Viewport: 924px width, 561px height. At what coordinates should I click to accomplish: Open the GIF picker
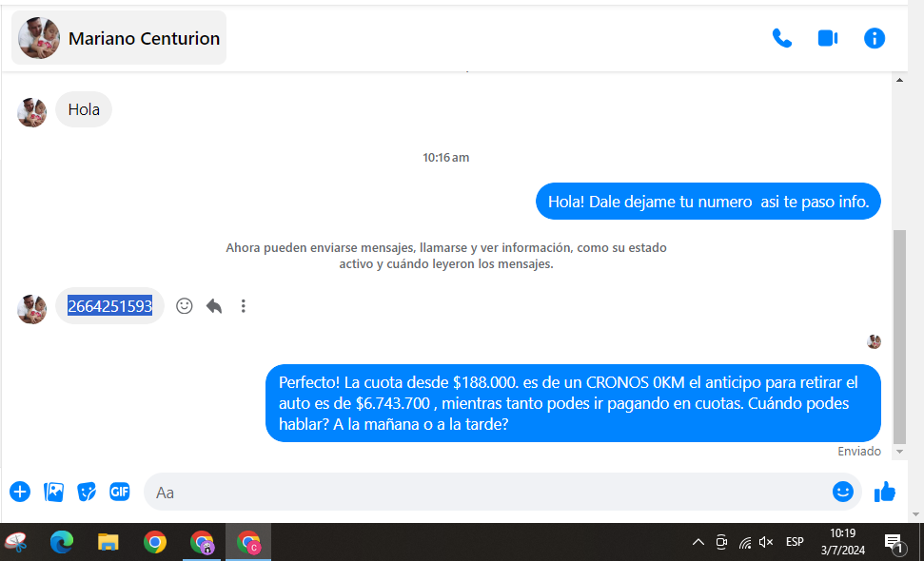(119, 492)
